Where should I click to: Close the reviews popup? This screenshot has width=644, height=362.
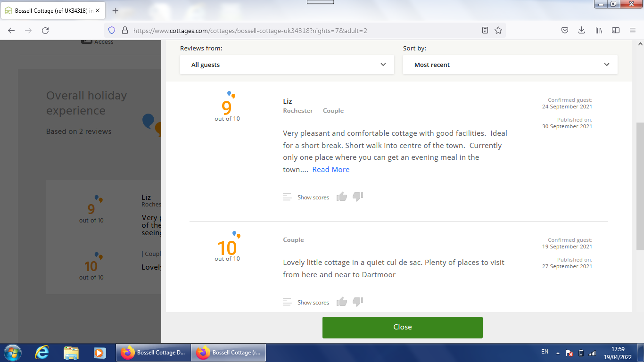(x=402, y=327)
